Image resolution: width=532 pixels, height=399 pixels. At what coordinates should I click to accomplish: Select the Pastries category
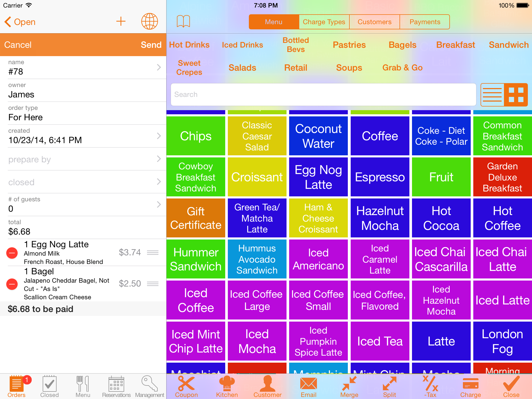coord(349,45)
